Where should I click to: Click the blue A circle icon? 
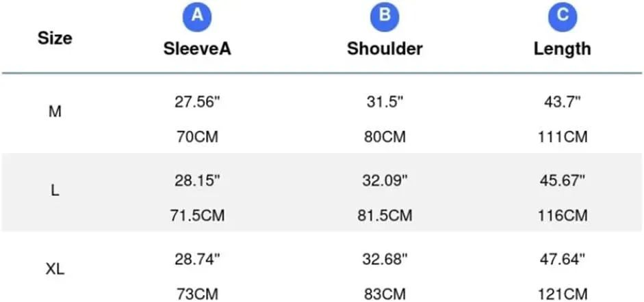click(197, 17)
